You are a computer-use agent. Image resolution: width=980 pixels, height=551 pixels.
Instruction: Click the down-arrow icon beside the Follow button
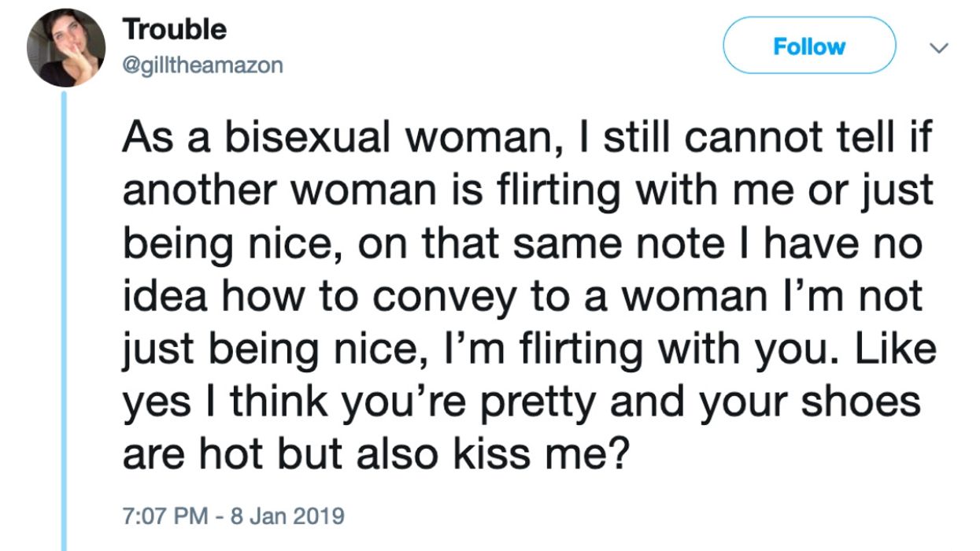coord(937,47)
